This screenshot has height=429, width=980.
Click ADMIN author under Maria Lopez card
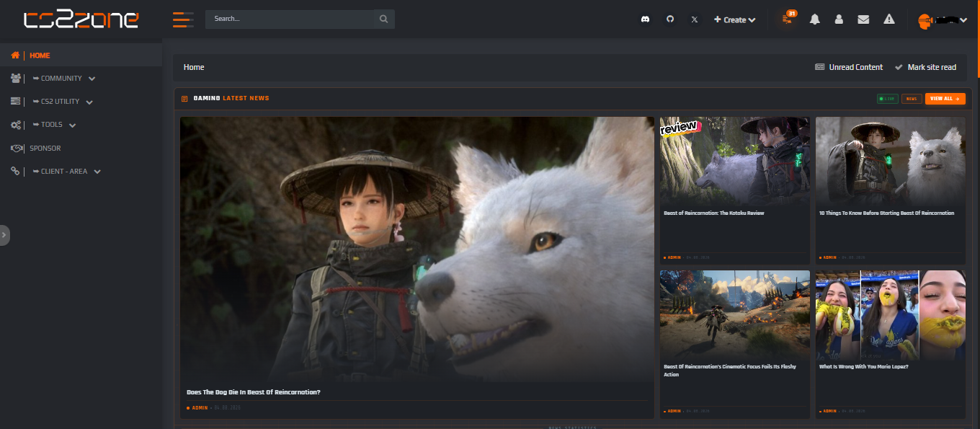click(x=829, y=411)
